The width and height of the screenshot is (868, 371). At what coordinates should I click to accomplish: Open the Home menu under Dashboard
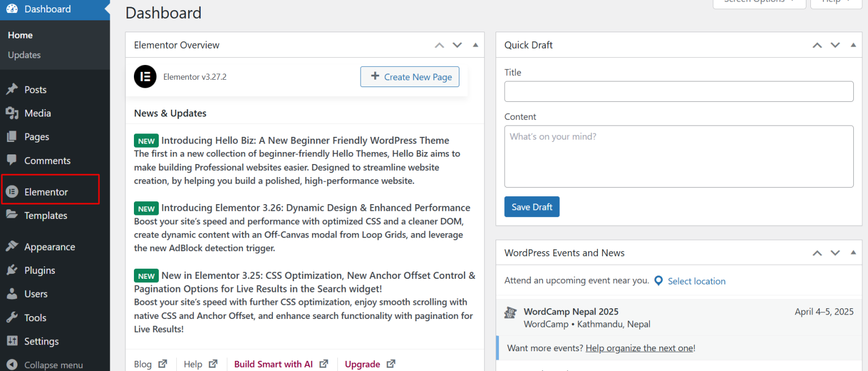tap(20, 34)
